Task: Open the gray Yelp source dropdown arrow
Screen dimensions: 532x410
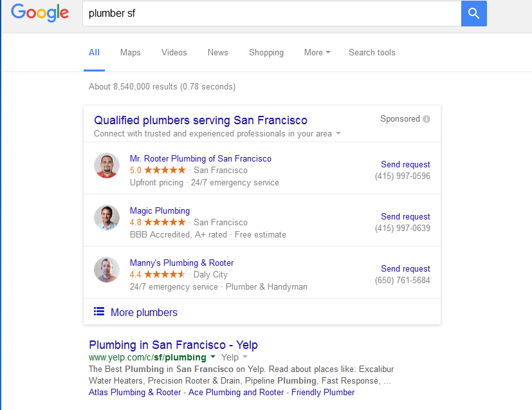Action: (x=245, y=357)
